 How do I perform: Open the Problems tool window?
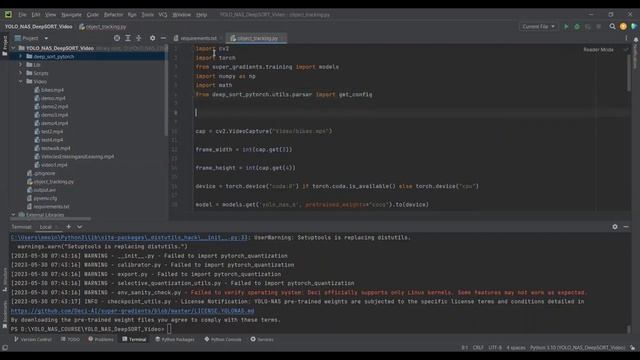101,339
